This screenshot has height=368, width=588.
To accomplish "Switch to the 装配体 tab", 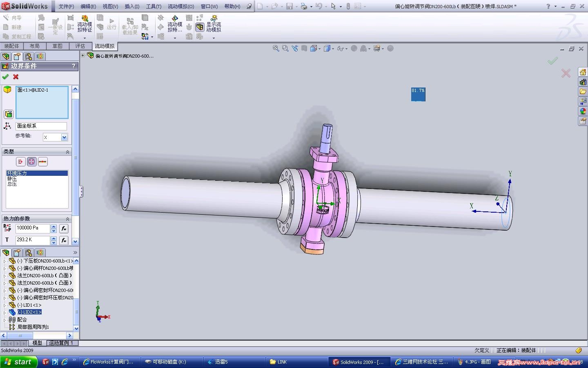I will pyautogui.click(x=11, y=46).
